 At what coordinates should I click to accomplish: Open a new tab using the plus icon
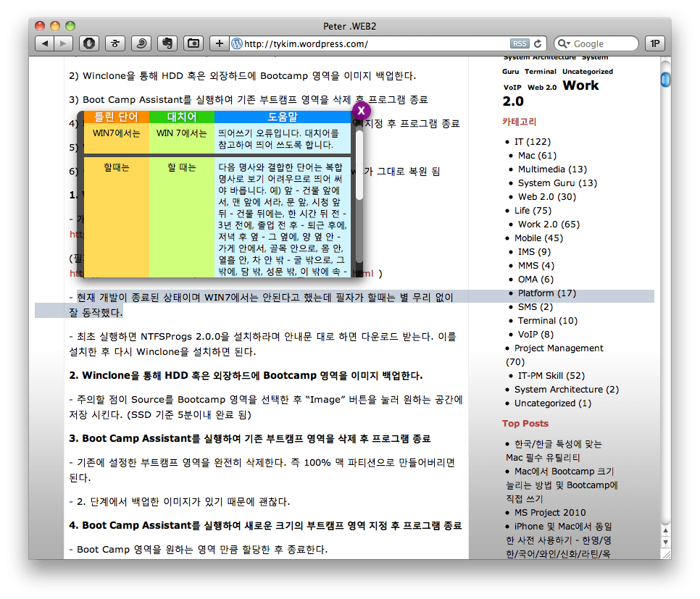[x=218, y=43]
